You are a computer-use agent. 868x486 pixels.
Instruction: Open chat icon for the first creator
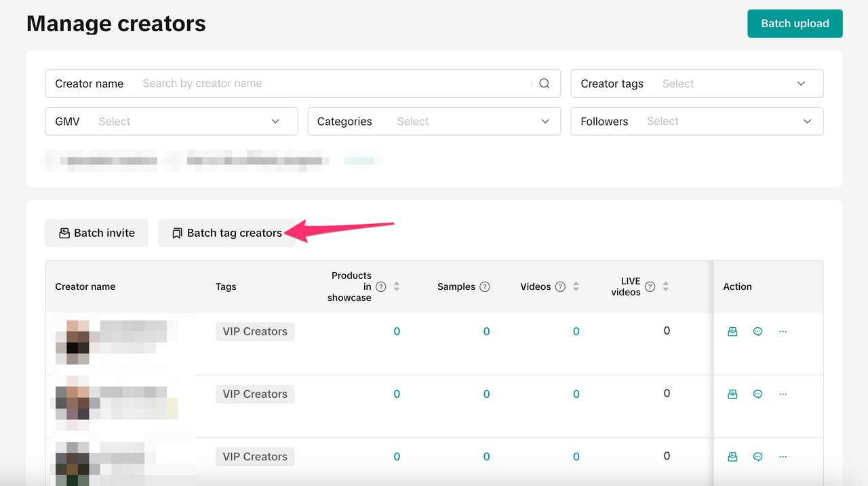(x=757, y=332)
